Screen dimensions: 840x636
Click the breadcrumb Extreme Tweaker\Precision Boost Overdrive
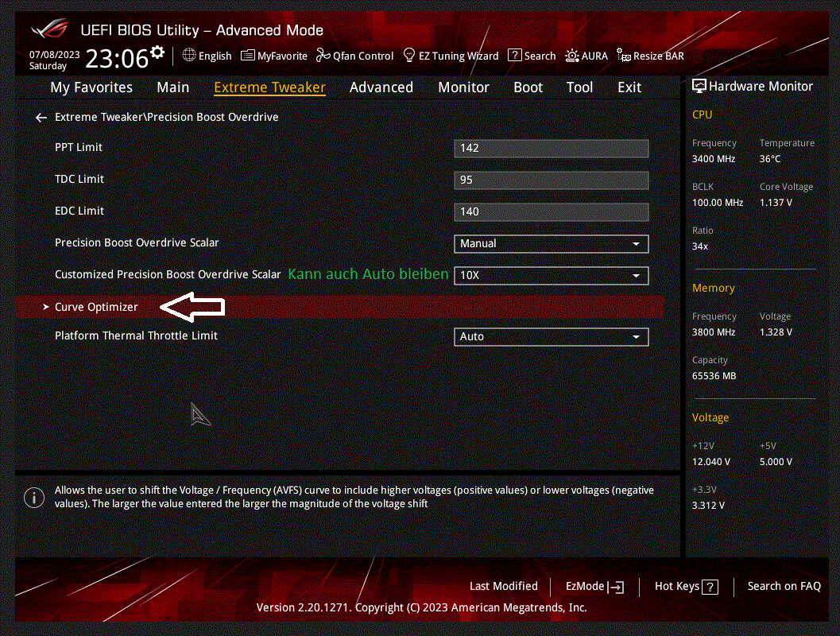click(x=167, y=117)
